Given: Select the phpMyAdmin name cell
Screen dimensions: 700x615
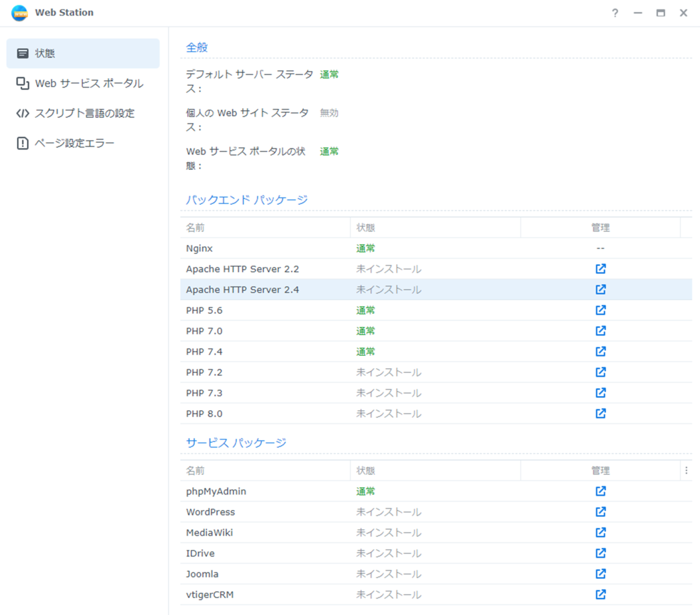Looking at the screenshot, I should 216,491.
